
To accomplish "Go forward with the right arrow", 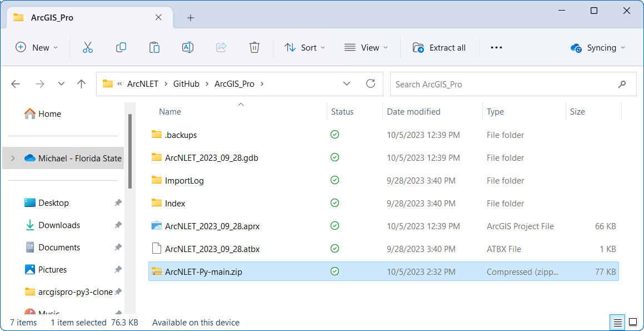I will (x=40, y=84).
